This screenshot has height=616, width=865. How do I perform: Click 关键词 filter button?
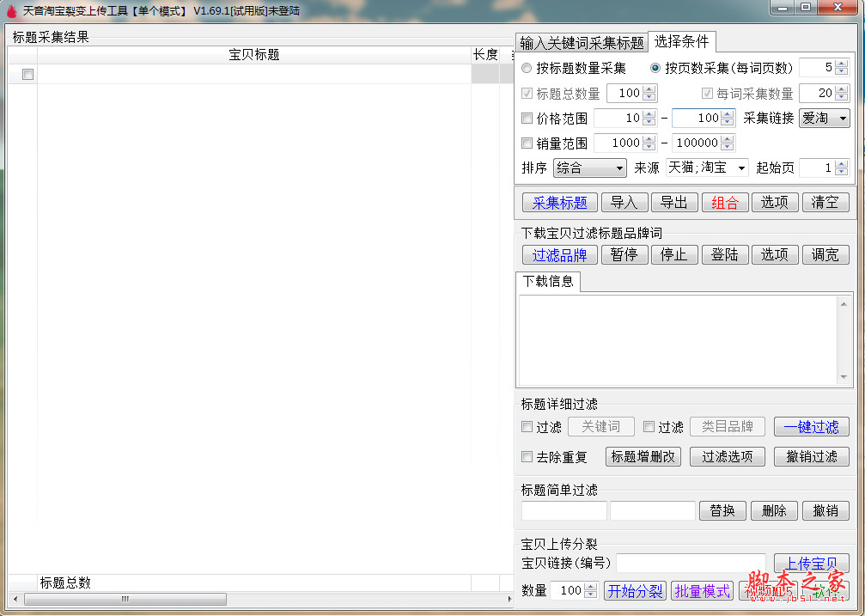click(x=600, y=427)
